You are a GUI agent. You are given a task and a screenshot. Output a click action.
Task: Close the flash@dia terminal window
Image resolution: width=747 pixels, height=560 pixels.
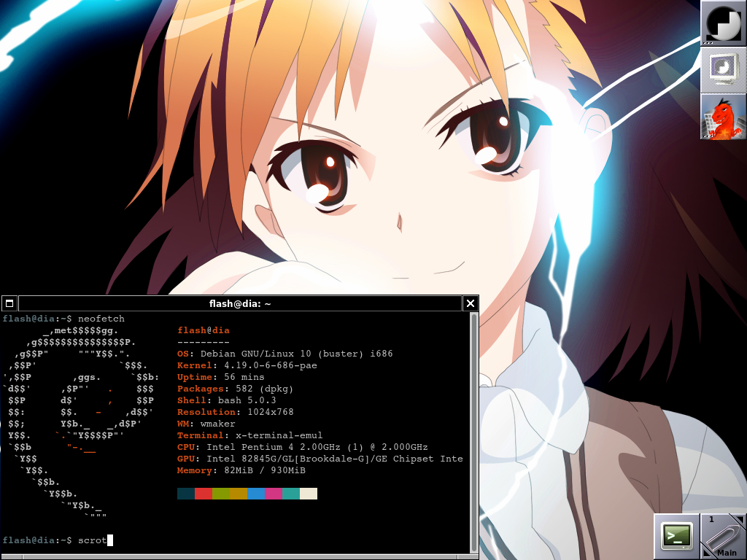tap(471, 303)
